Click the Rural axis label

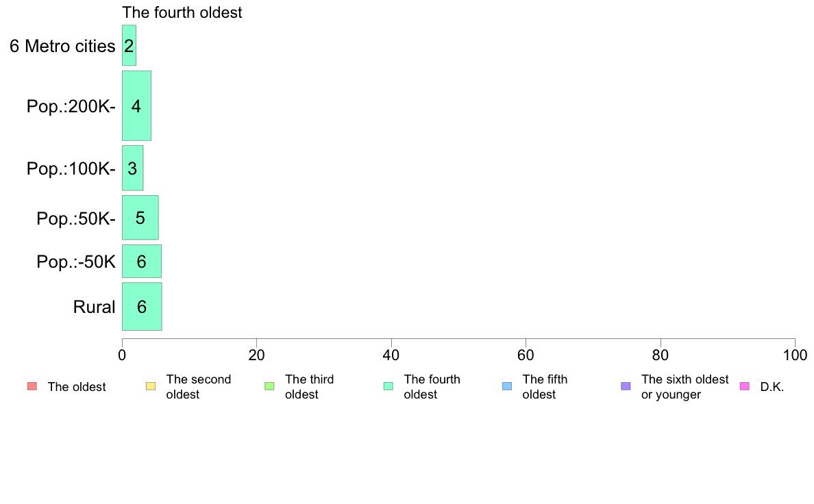94,307
